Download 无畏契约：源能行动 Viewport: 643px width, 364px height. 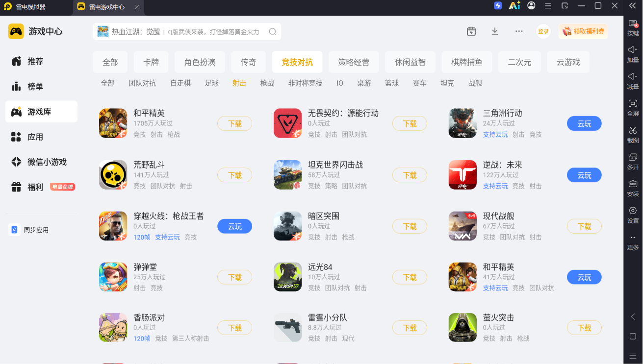(x=410, y=124)
